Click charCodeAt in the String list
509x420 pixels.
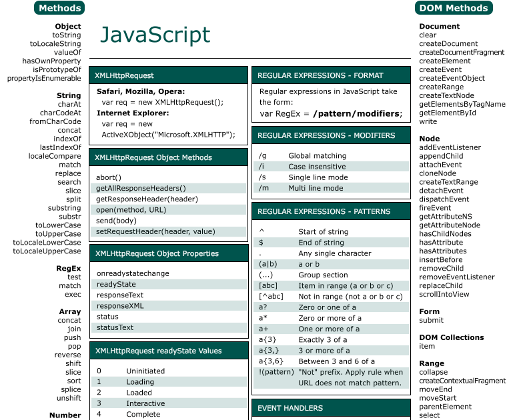61,113
